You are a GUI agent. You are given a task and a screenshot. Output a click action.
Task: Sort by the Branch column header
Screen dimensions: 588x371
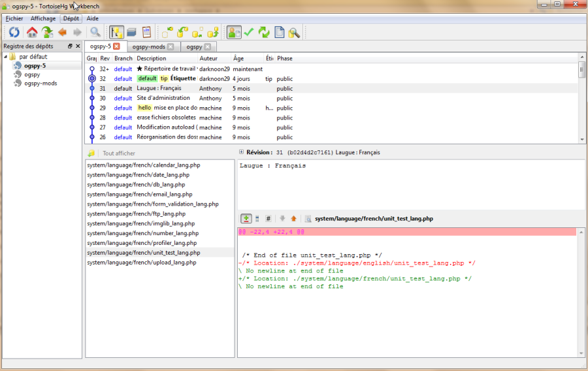123,59
